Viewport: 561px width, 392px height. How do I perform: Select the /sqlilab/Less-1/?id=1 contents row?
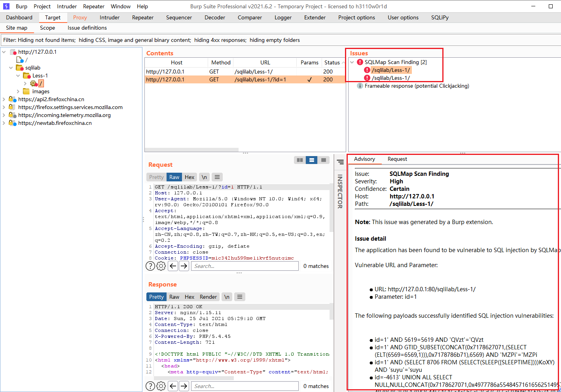[x=245, y=79]
